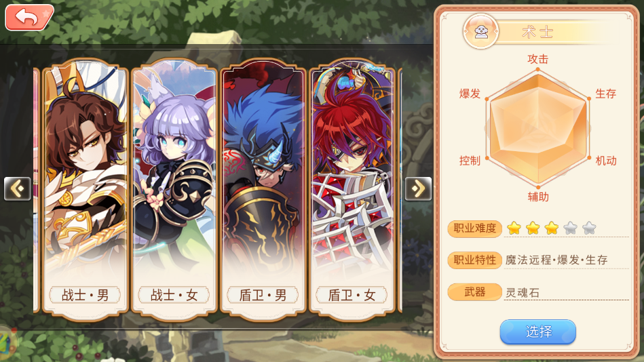Click the partially visible card at right edge
Screen dimensions: 644x362
coord(400,190)
